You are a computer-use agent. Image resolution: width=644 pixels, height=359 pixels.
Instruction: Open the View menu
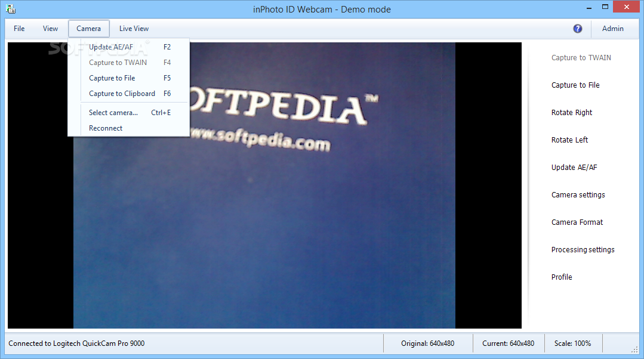point(50,28)
